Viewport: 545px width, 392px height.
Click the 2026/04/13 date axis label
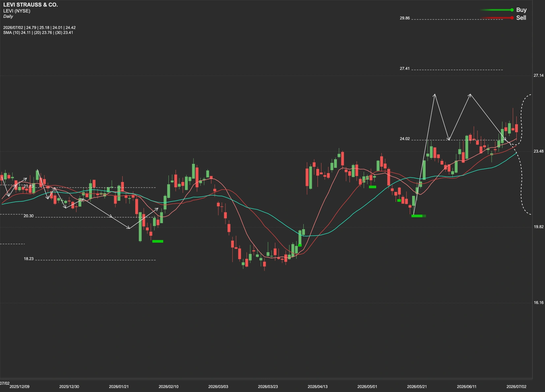[x=318, y=387]
